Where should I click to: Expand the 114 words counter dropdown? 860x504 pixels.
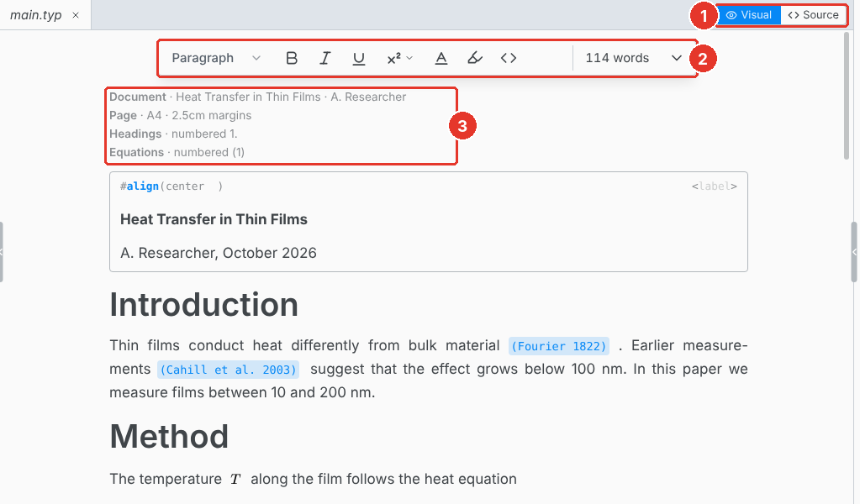pos(634,58)
